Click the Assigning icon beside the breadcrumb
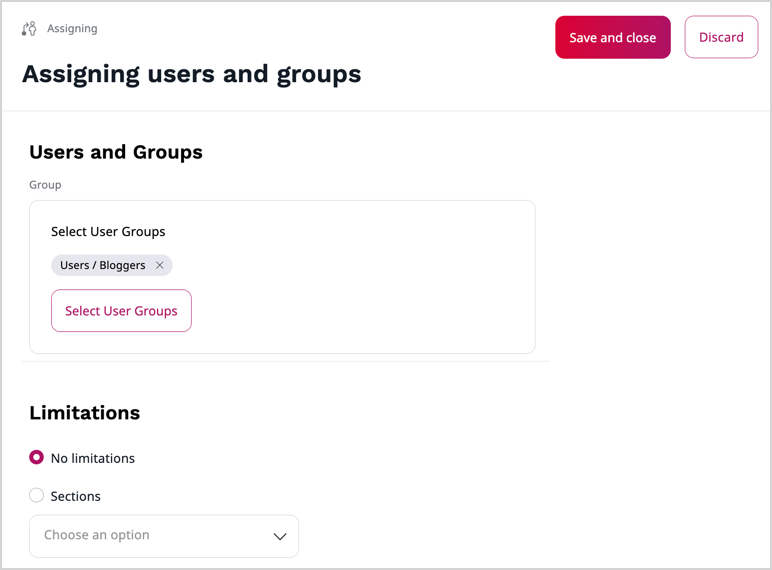This screenshot has width=772, height=570. click(x=29, y=29)
